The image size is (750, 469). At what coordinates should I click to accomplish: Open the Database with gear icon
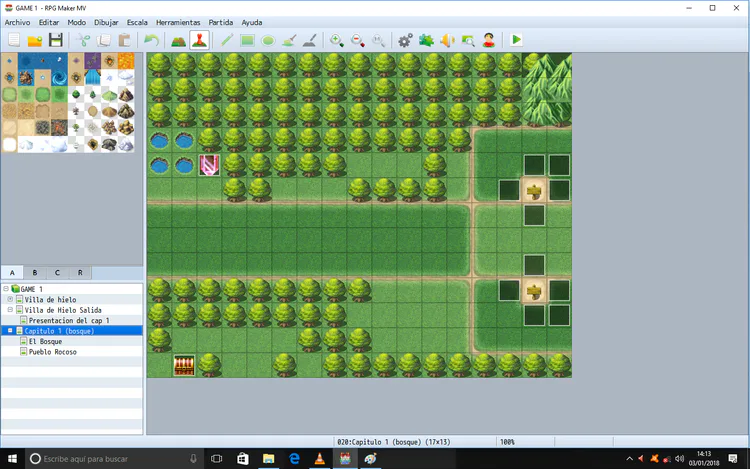pos(405,40)
